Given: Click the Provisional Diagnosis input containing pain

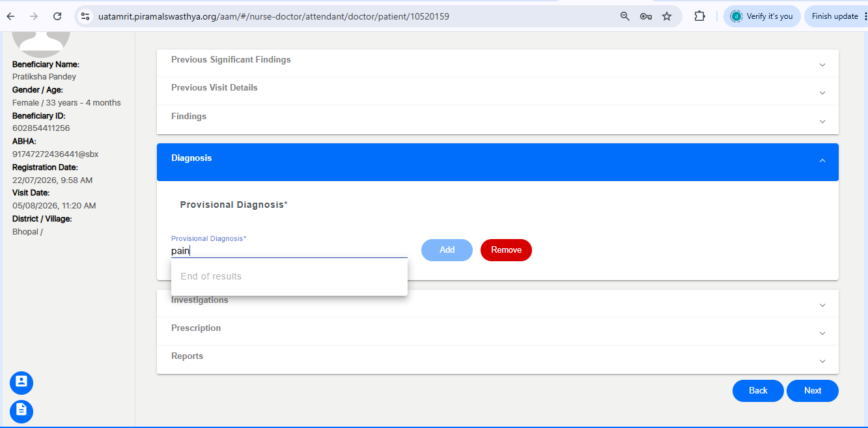Looking at the screenshot, I should point(289,250).
